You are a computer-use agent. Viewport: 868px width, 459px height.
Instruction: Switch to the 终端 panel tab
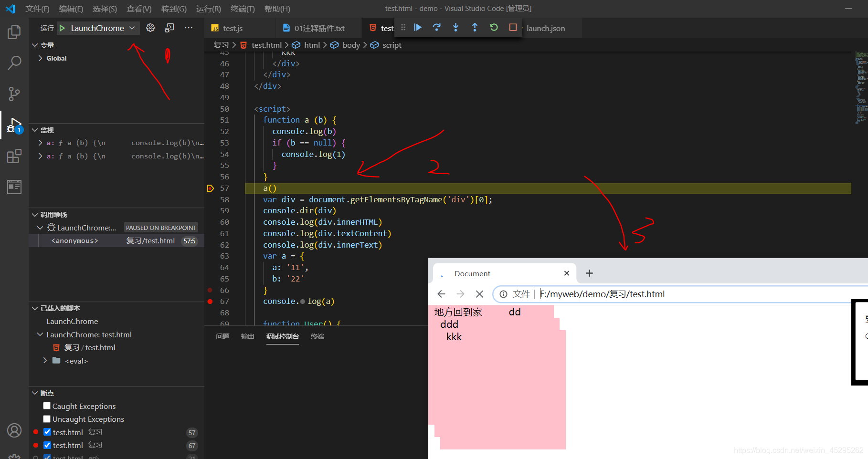(x=318, y=336)
